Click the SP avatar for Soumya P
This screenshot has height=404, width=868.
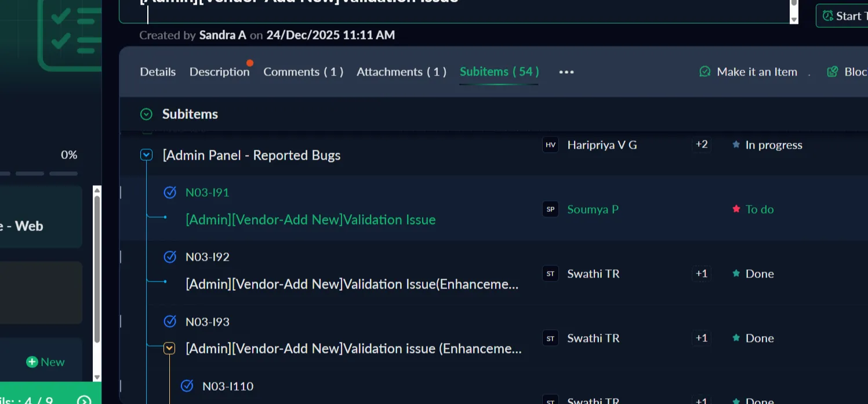pyautogui.click(x=550, y=210)
